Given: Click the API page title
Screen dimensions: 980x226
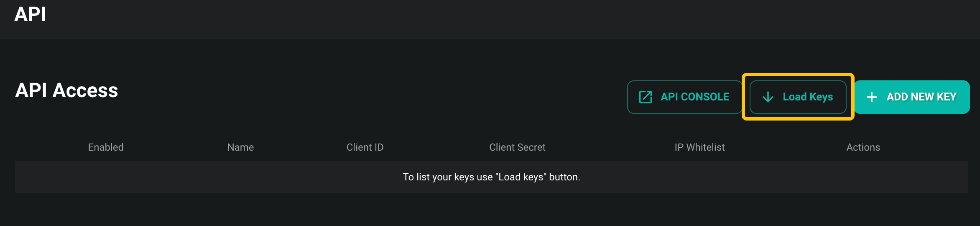Looking at the screenshot, I should pyautogui.click(x=30, y=14).
